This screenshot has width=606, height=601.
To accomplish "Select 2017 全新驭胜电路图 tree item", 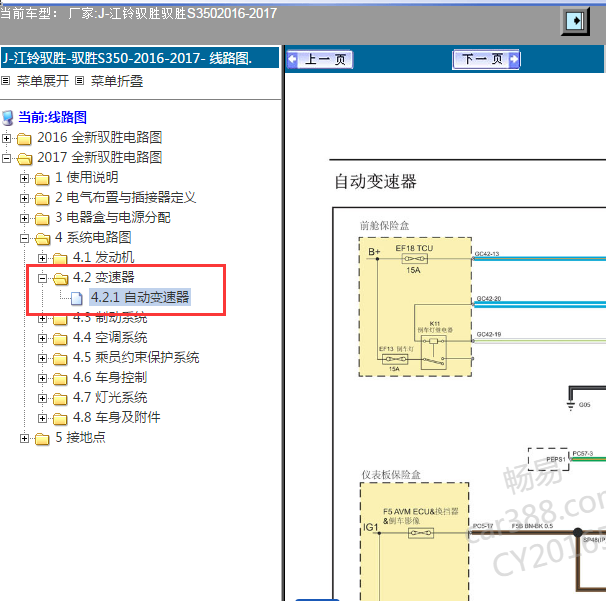I will 99,158.
